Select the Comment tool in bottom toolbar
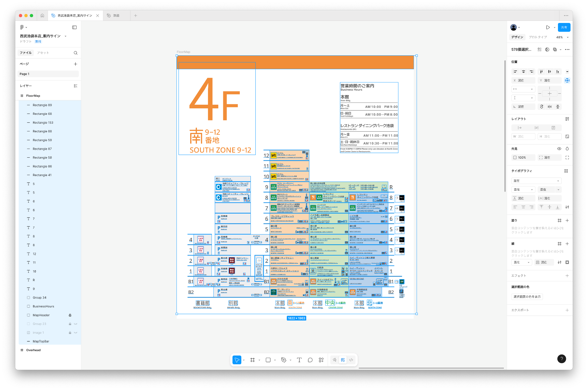 pos(310,360)
